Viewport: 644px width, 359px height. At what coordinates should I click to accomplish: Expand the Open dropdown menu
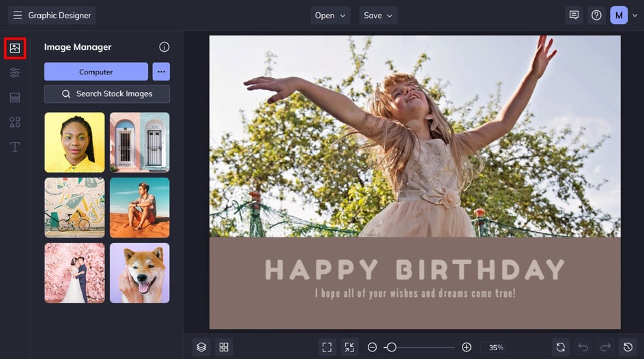[x=331, y=15]
